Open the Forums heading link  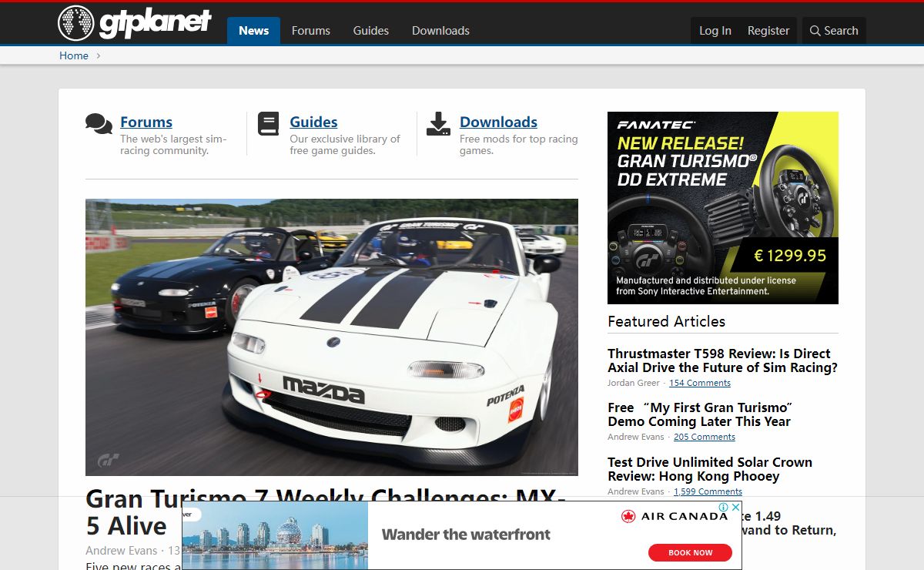tap(146, 122)
